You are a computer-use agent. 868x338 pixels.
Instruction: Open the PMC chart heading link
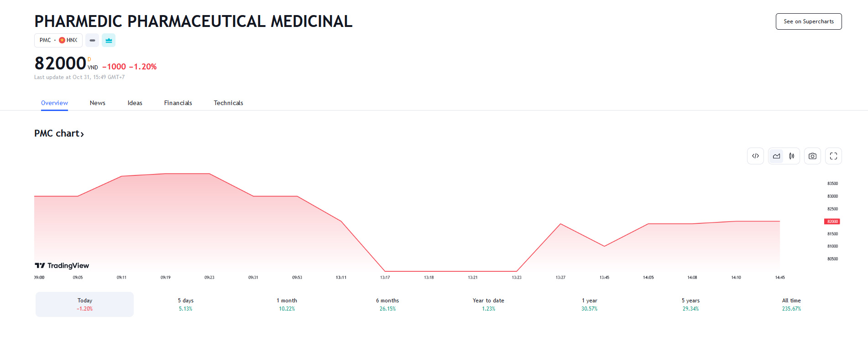click(59, 133)
